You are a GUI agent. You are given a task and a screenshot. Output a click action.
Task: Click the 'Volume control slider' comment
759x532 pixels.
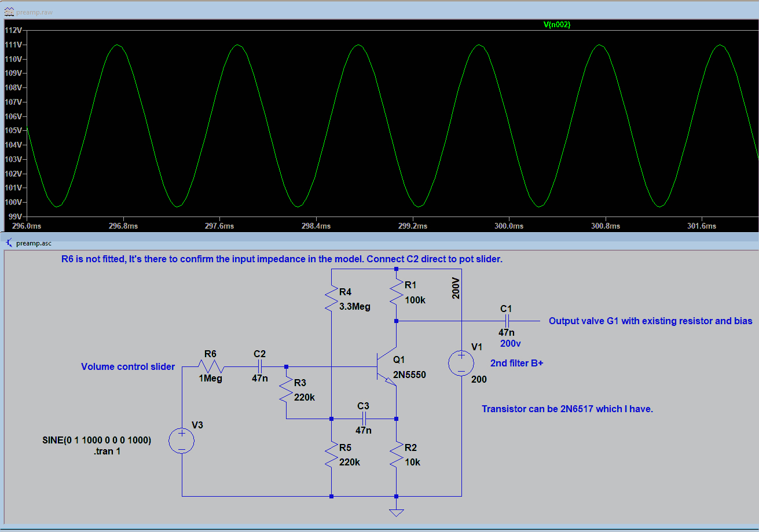pyautogui.click(x=128, y=366)
